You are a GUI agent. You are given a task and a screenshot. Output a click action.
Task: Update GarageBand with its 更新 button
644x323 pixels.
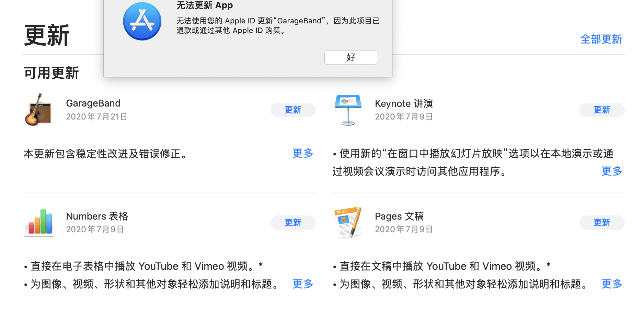point(293,110)
